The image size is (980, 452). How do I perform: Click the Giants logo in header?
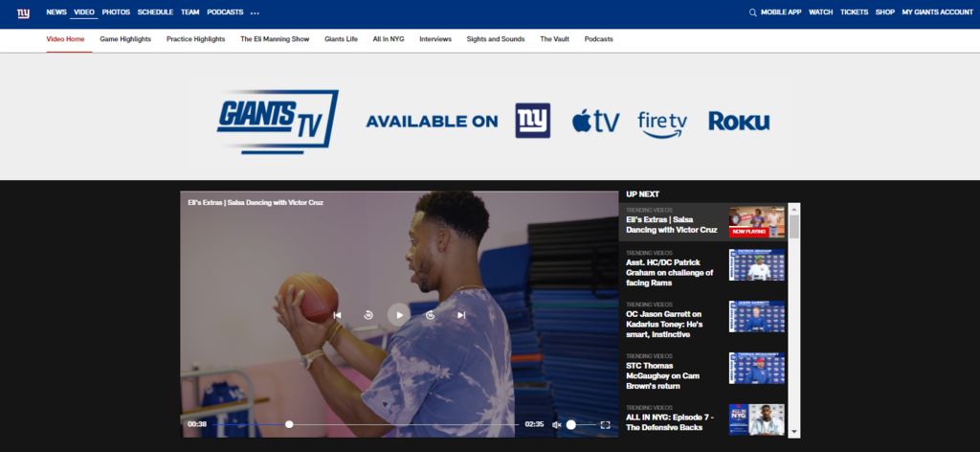coord(23,12)
